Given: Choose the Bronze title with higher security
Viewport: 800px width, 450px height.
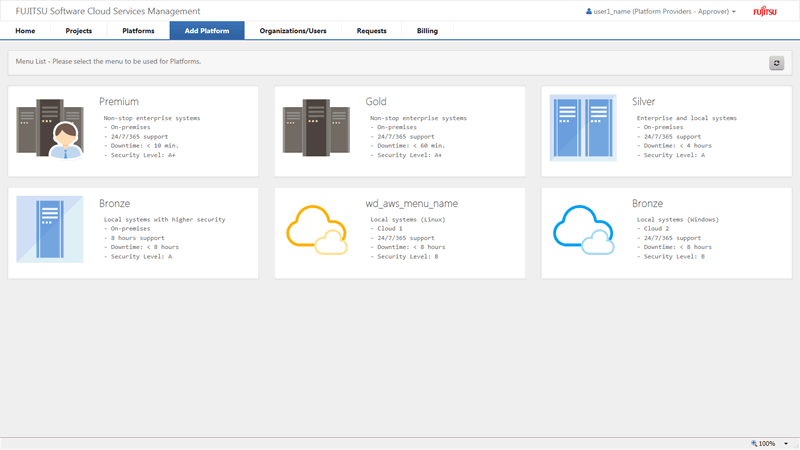Looking at the screenshot, I should pos(114,203).
